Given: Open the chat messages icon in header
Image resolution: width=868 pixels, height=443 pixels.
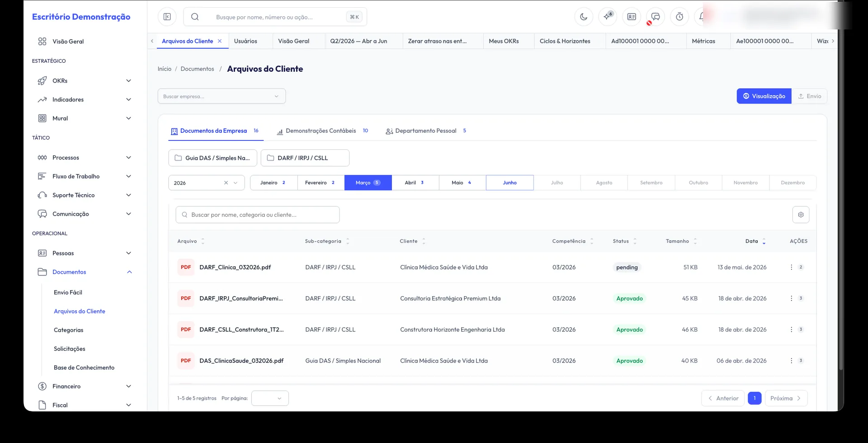Looking at the screenshot, I should point(656,17).
